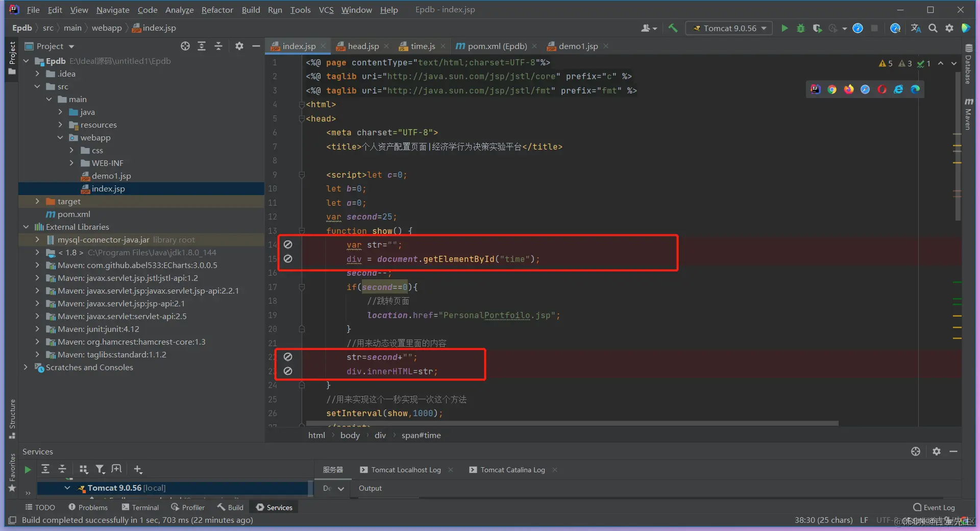Open the Refactor menu
The width and height of the screenshot is (980, 531).
click(x=217, y=10)
